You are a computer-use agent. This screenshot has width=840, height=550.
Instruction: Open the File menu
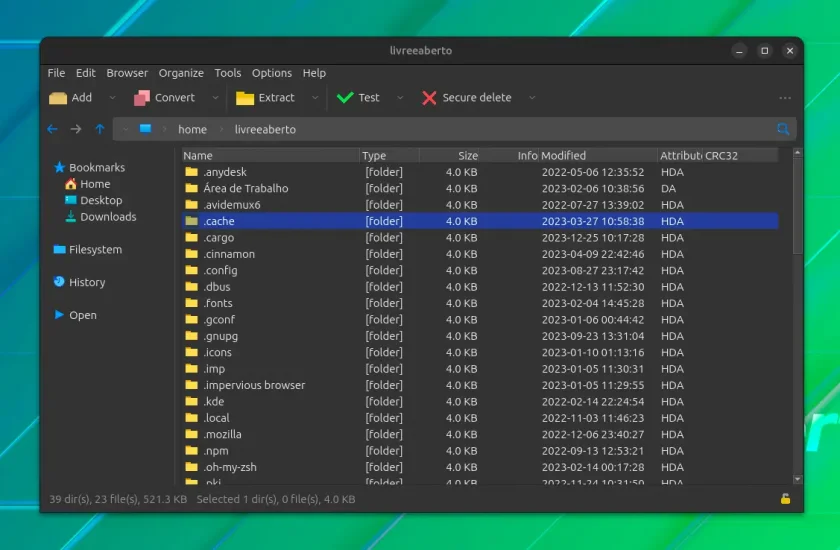coord(56,73)
